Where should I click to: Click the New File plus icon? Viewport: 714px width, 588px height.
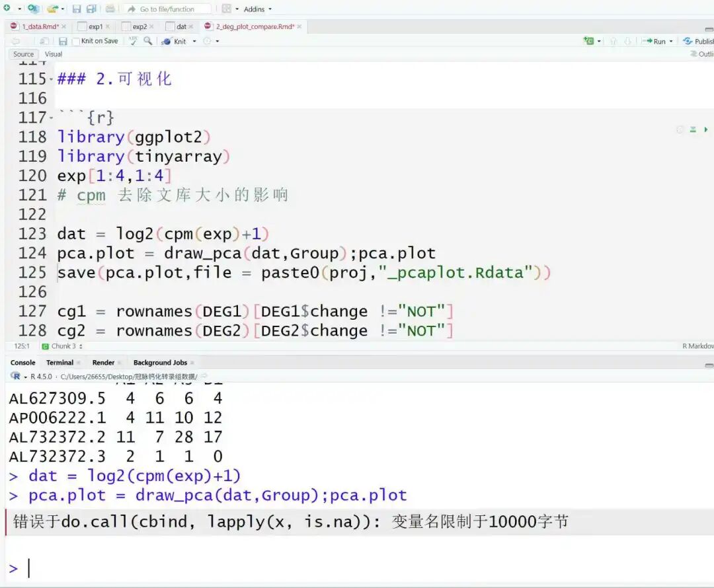(7, 8)
